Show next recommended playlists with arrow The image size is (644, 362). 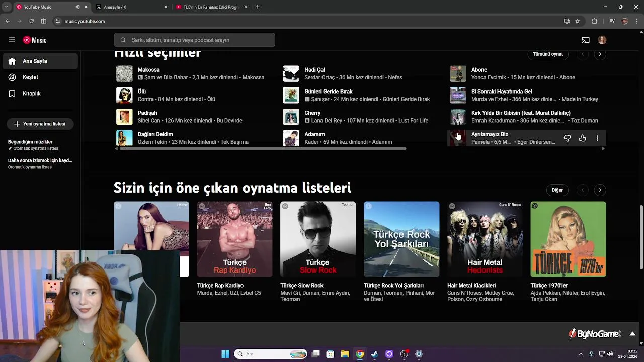tap(600, 190)
